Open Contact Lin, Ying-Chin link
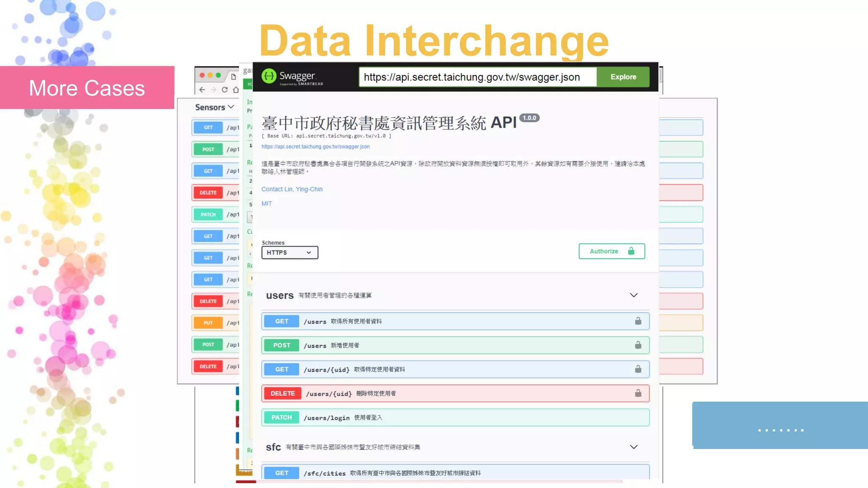The image size is (868, 488). 292,189
